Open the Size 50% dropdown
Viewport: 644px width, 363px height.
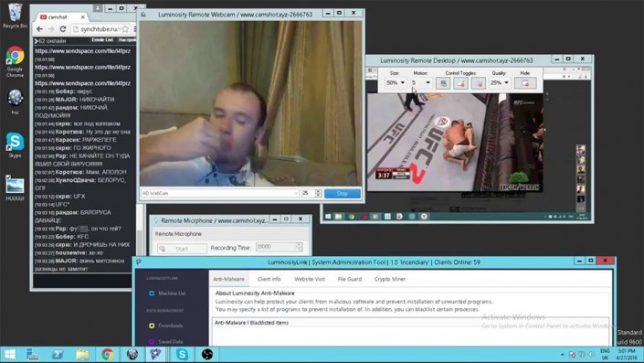pyautogui.click(x=396, y=82)
